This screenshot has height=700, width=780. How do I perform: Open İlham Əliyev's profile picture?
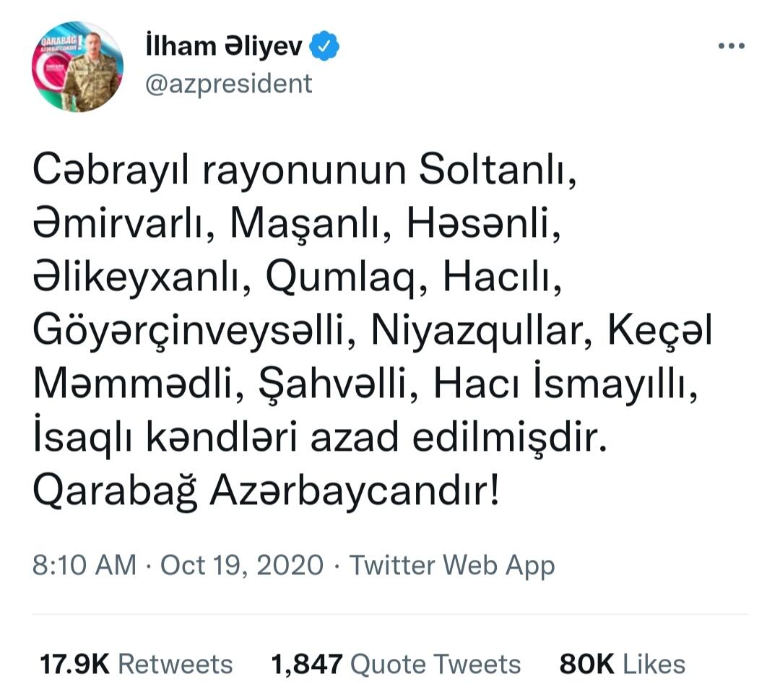click(x=77, y=66)
